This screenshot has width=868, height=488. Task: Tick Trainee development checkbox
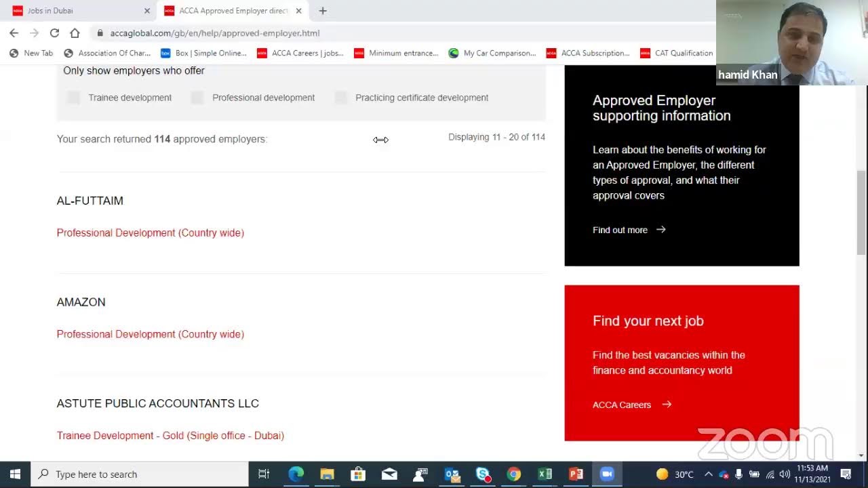(73, 98)
